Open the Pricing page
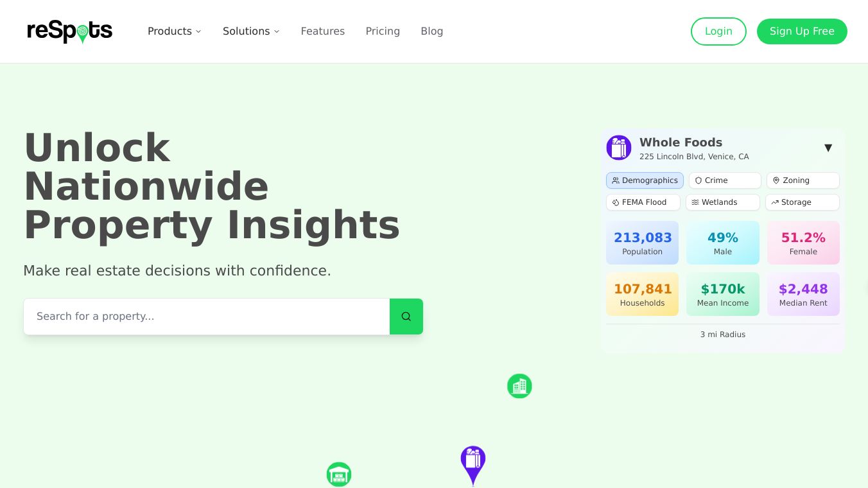 point(383,31)
